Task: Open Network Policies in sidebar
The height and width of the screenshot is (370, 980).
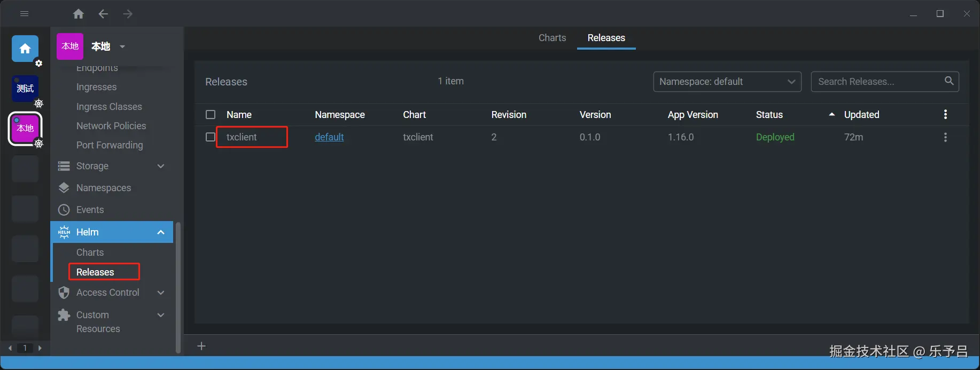Action: pos(111,126)
